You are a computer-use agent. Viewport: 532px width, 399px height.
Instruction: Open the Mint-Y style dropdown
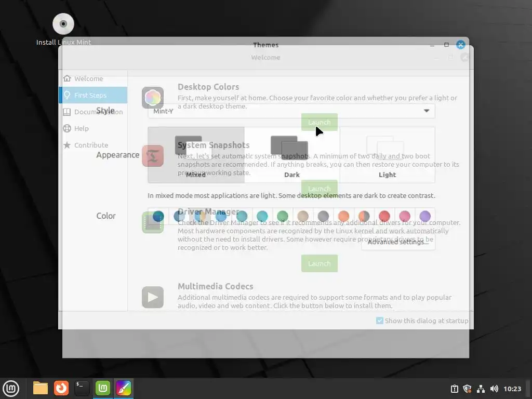click(x=291, y=111)
